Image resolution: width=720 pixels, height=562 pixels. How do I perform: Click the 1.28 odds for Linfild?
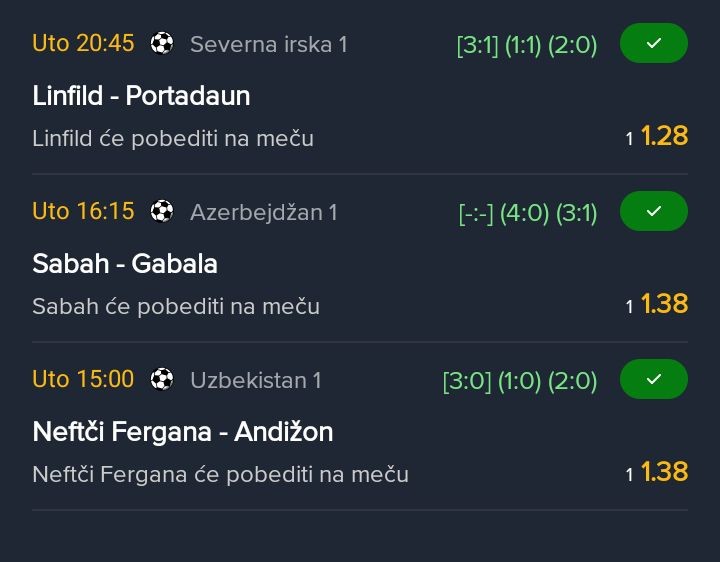click(664, 136)
